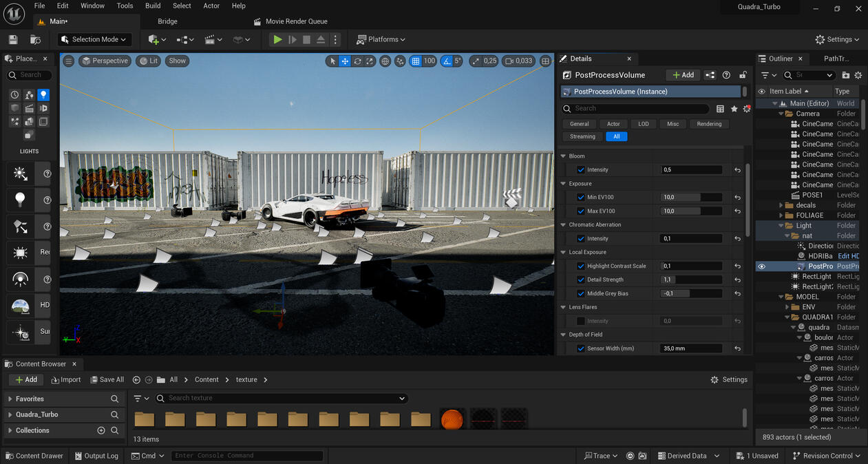Switch to the Rendering filter tab in Details
The width and height of the screenshot is (868, 464).
tap(708, 124)
